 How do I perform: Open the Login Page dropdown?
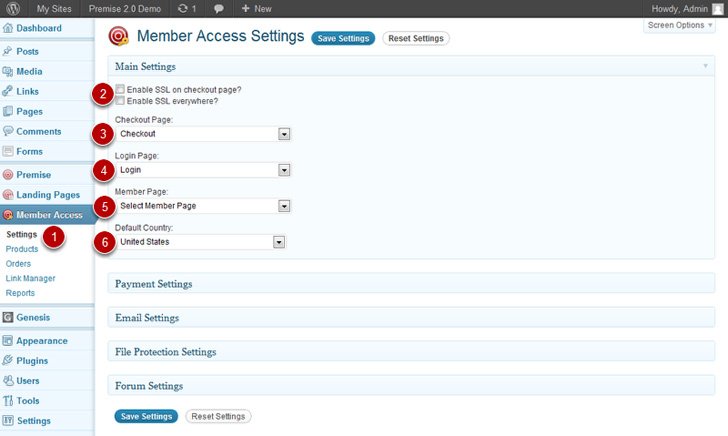click(203, 170)
